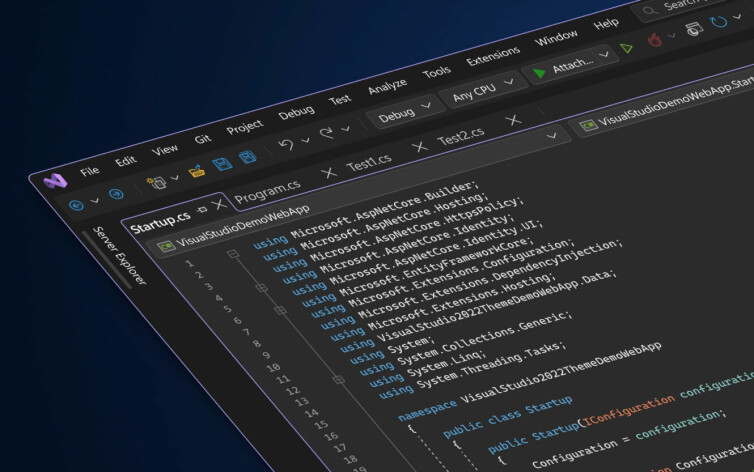The image size is (754, 472).
Task: Expand the undo history dropdown arrow
Action: pyautogui.click(x=306, y=140)
